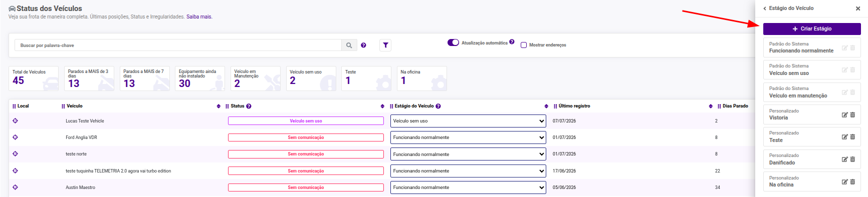Select the Parados a MAIS de 3 dias card

pyautogui.click(x=89, y=78)
